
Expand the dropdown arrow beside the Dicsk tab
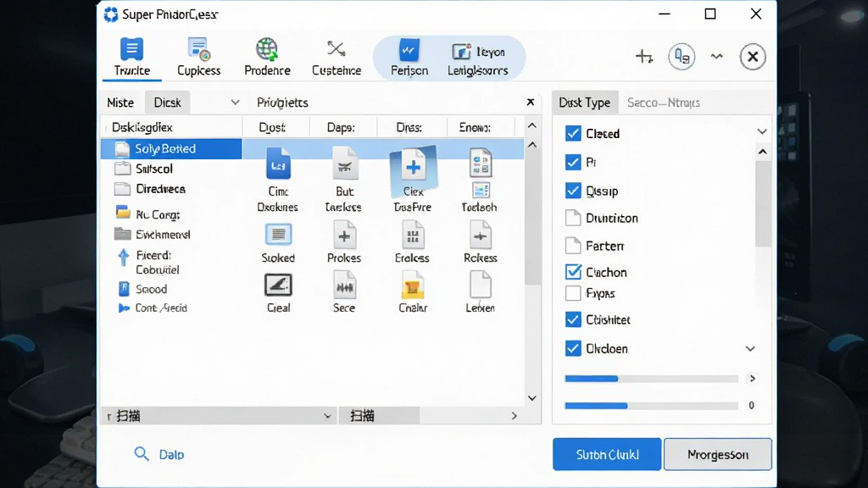[236, 103]
